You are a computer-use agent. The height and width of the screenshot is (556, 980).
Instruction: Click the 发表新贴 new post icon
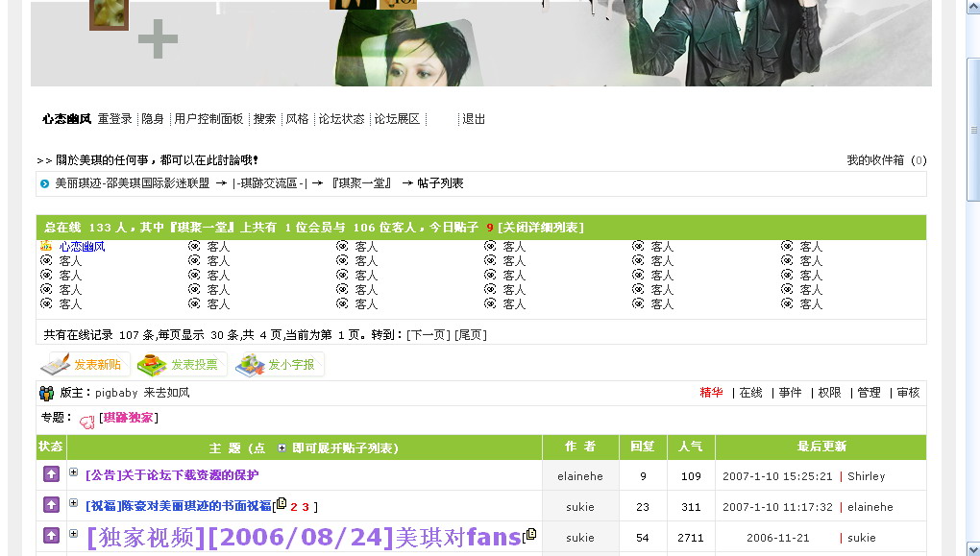(56, 365)
